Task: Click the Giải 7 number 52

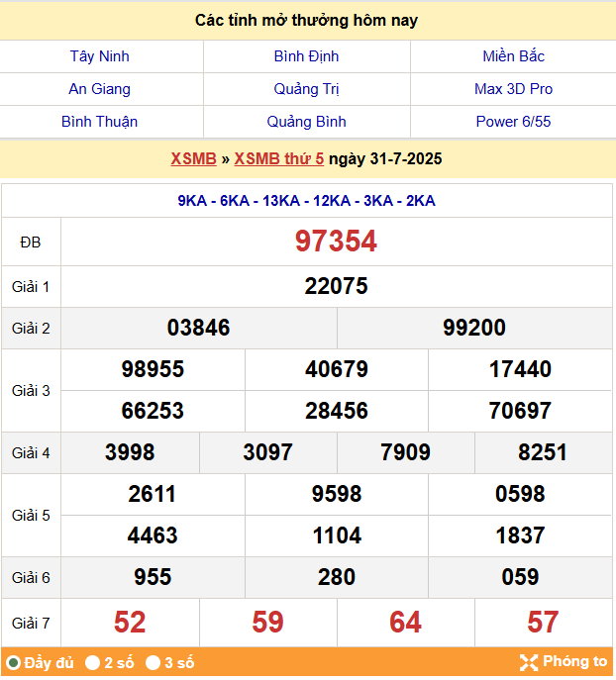Action: pyautogui.click(x=130, y=623)
